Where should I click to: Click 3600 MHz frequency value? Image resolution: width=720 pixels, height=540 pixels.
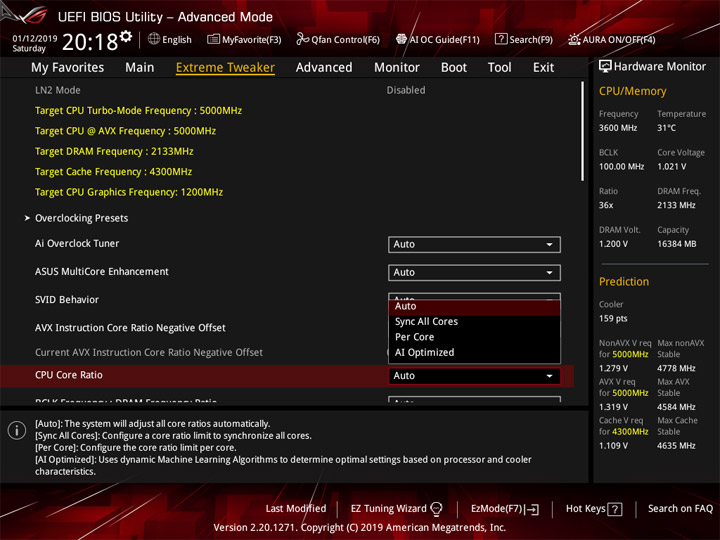coord(618,128)
